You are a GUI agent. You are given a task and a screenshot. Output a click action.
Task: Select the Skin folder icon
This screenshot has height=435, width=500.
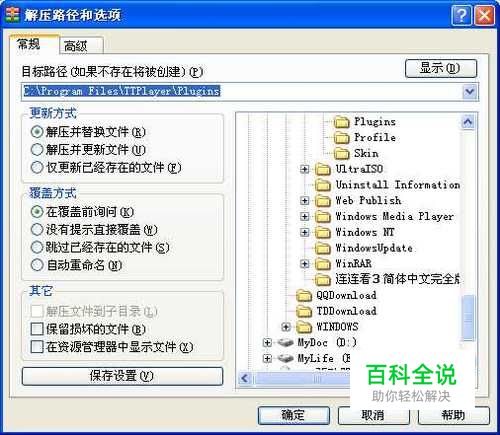click(342, 154)
